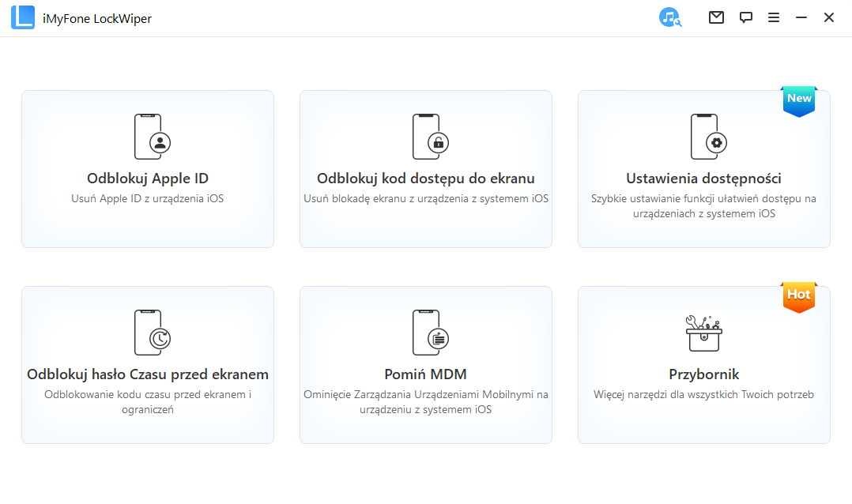The image size is (852, 504).
Task: Select Pomiń MDM
Action: [x=425, y=374]
